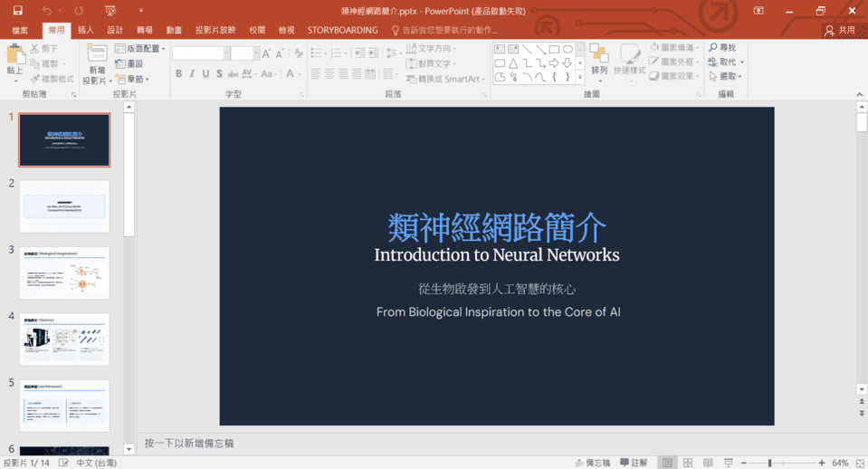The image size is (868, 469).
Task: Open the Insert (插入) ribbon tab
Action: click(x=86, y=30)
